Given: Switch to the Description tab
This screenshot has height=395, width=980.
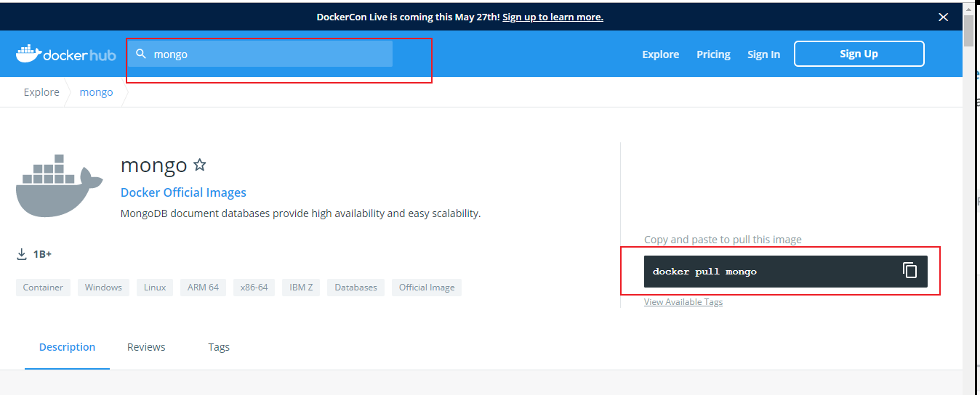Looking at the screenshot, I should coord(67,347).
